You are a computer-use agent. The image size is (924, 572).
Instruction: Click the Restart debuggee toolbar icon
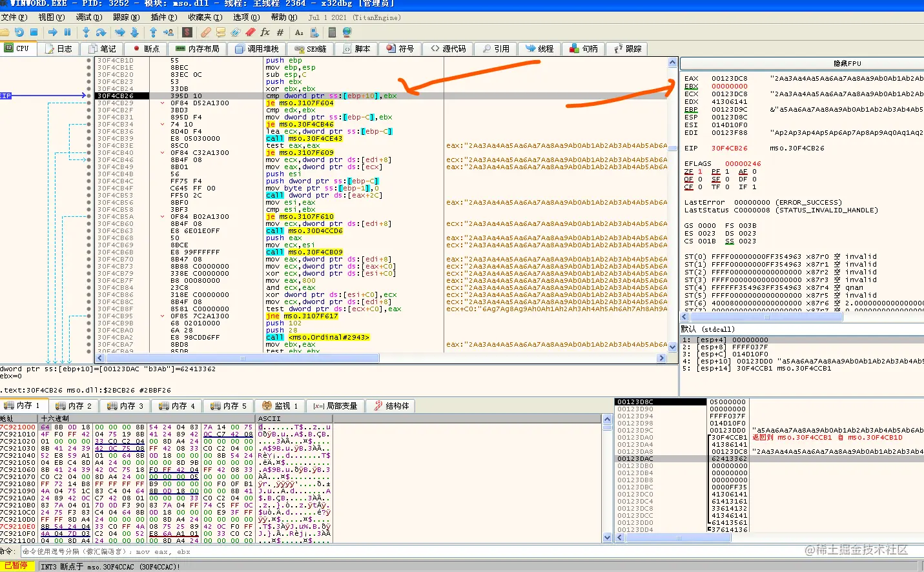19,32
